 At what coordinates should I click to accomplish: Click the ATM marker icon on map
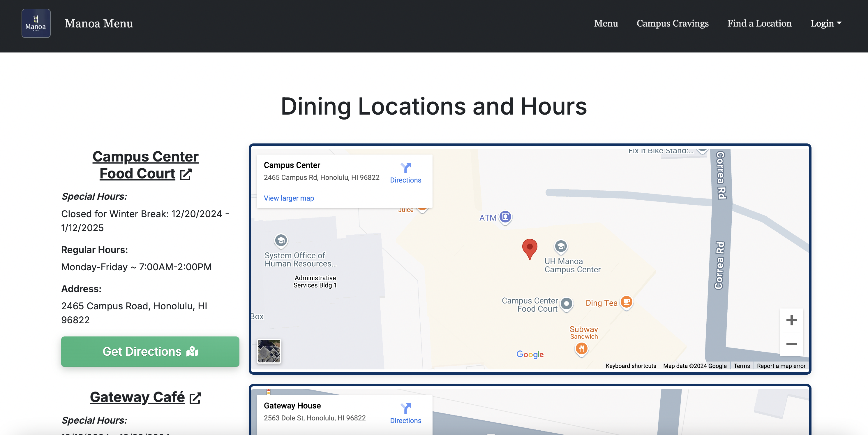point(505,217)
